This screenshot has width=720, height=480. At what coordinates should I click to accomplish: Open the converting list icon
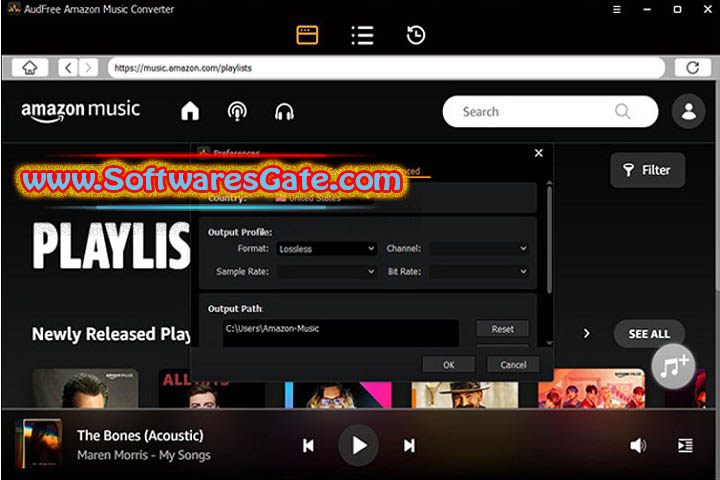pyautogui.click(x=362, y=35)
